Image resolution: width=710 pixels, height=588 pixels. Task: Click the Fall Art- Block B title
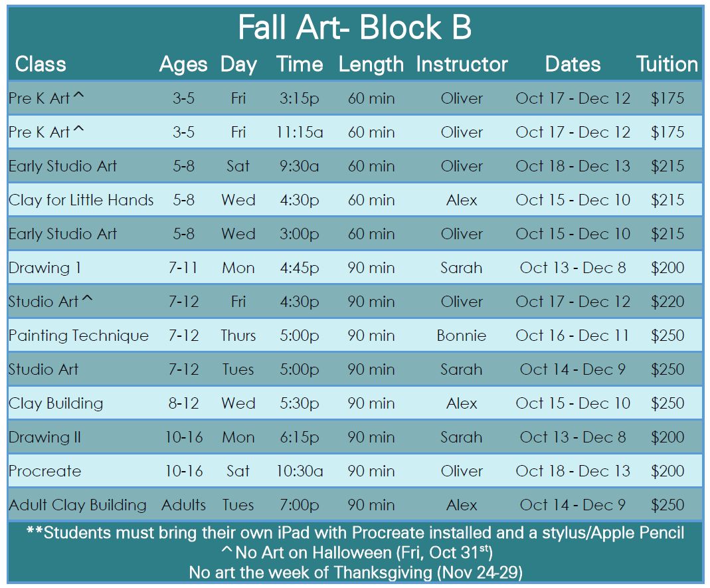(x=355, y=28)
